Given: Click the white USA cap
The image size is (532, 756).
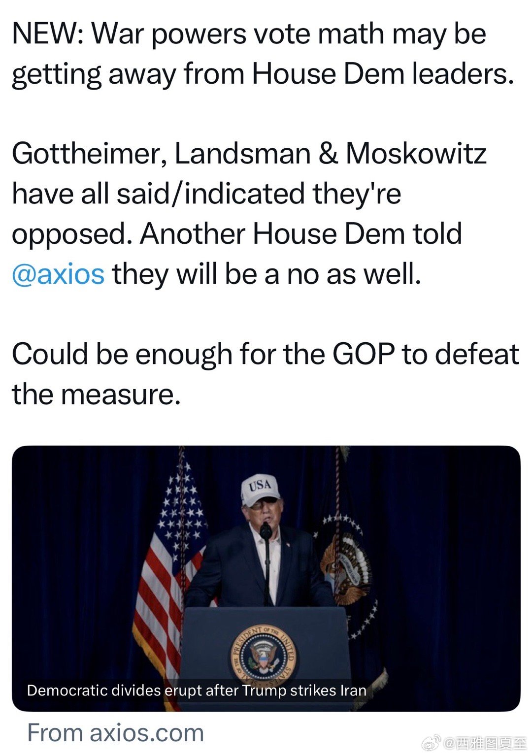Looking at the screenshot, I should coord(260,490).
